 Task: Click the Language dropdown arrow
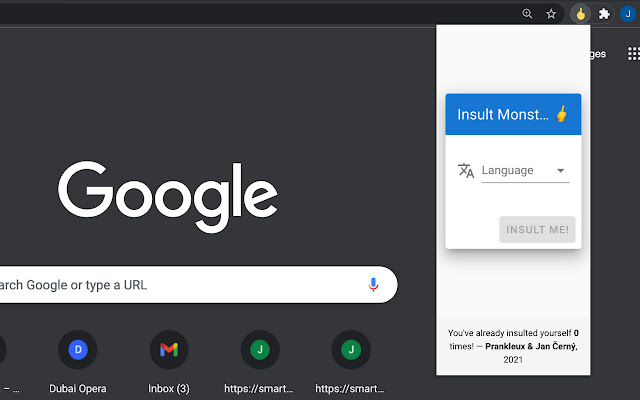tap(561, 171)
